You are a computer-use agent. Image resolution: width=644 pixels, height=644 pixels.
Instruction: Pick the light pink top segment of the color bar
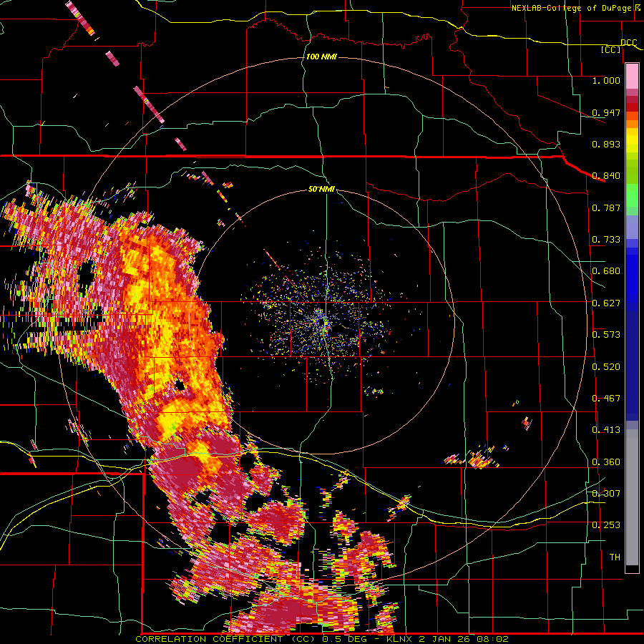pos(632,76)
